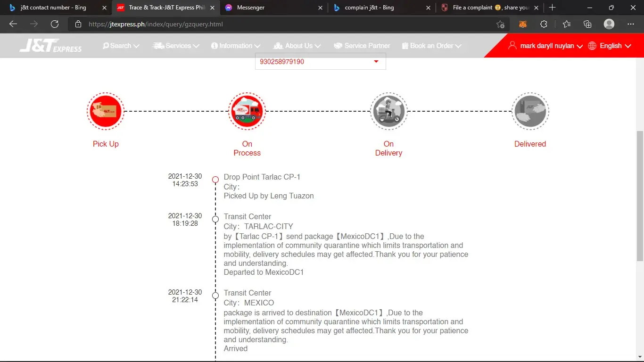
Task: Expand the About Us menu
Action: 297,46
